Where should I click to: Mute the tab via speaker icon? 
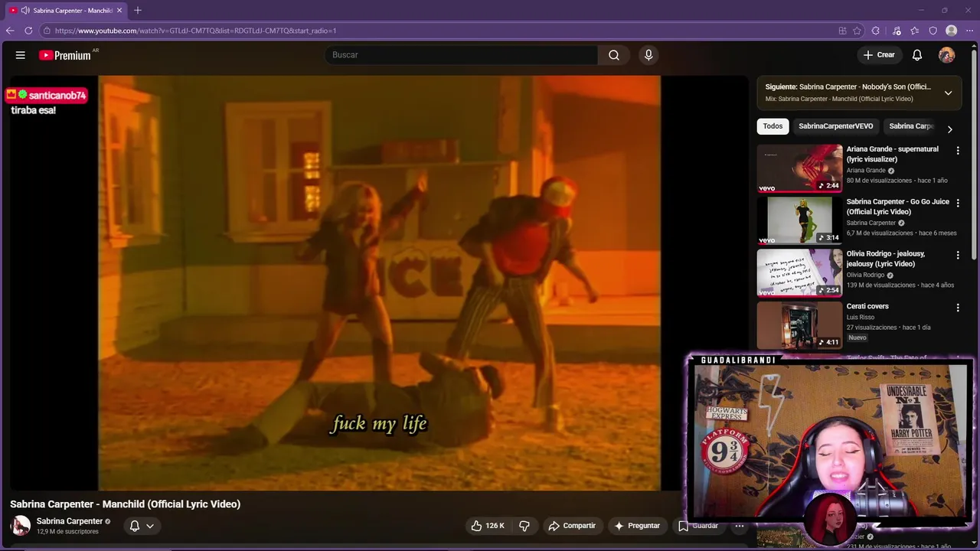pos(25,10)
